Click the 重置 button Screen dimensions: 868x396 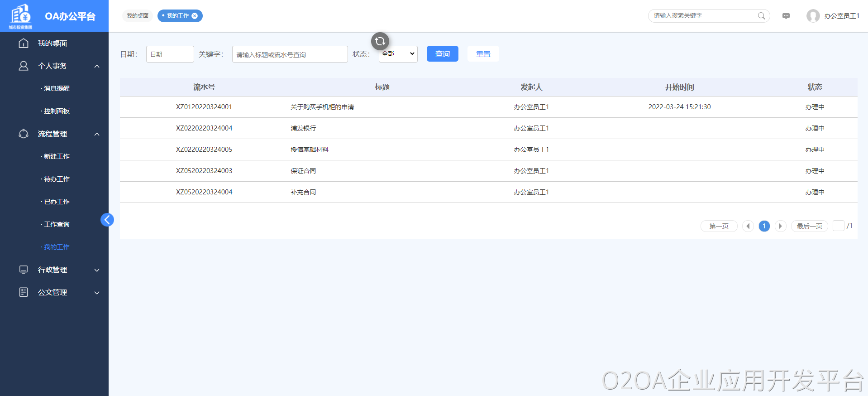[x=483, y=54]
